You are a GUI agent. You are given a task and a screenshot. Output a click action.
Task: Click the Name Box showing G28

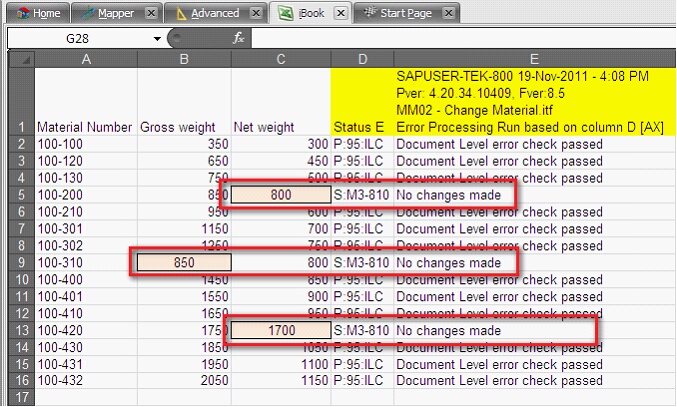tap(80, 39)
